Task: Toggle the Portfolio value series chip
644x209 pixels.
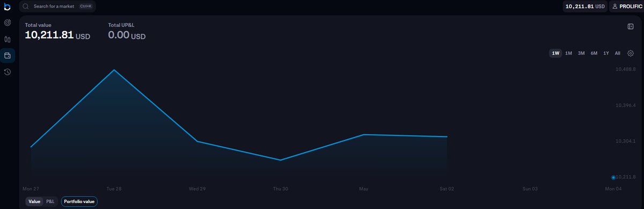Action: [x=79, y=201]
